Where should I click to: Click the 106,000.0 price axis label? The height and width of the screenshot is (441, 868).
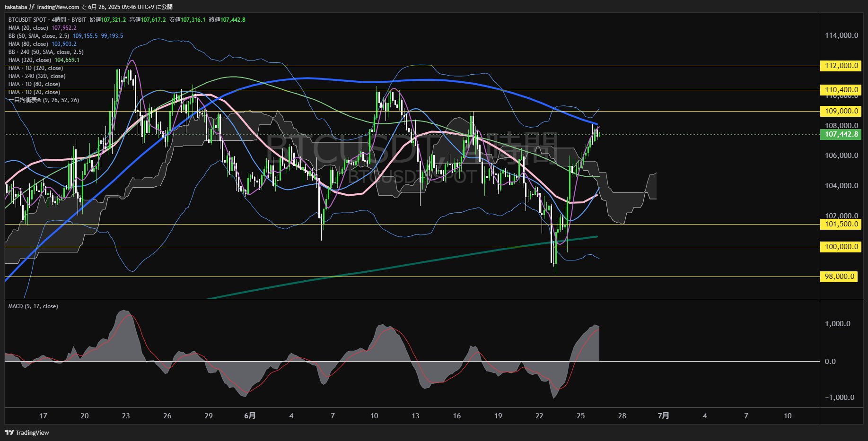(x=842, y=156)
